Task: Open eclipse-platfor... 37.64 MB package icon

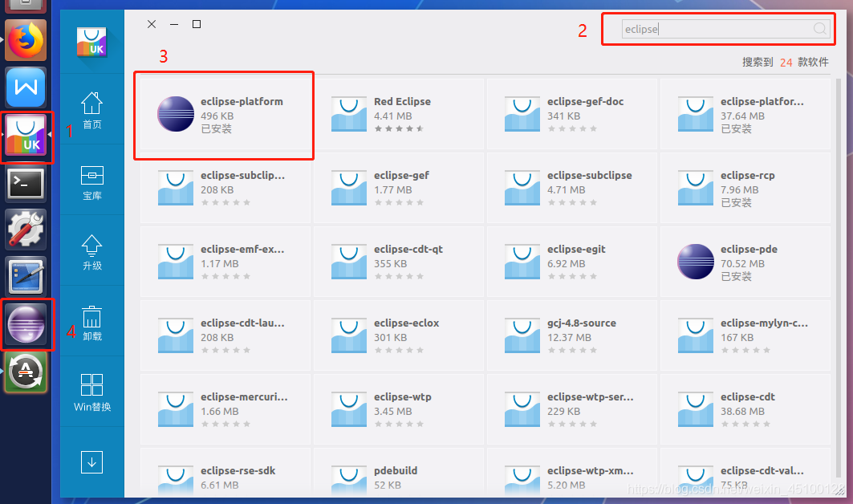Action: click(696, 114)
